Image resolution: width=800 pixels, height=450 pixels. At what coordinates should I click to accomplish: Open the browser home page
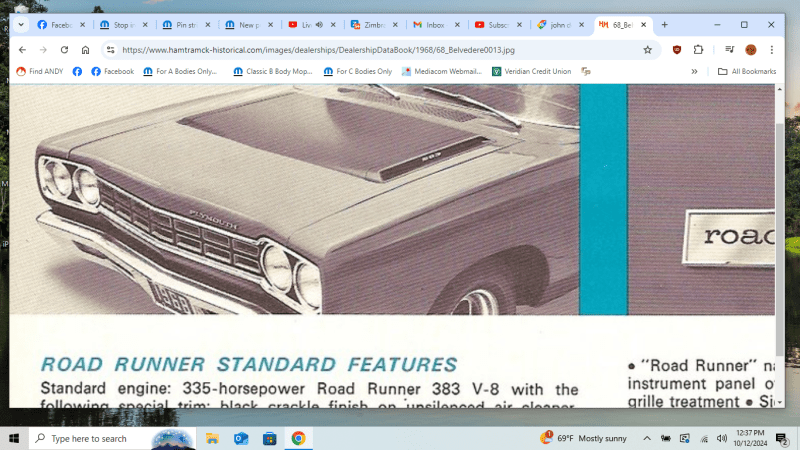(85, 49)
